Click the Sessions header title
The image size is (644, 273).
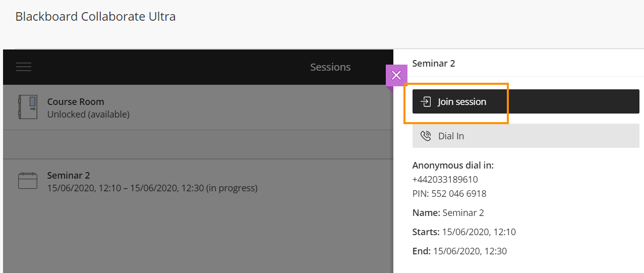click(330, 67)
